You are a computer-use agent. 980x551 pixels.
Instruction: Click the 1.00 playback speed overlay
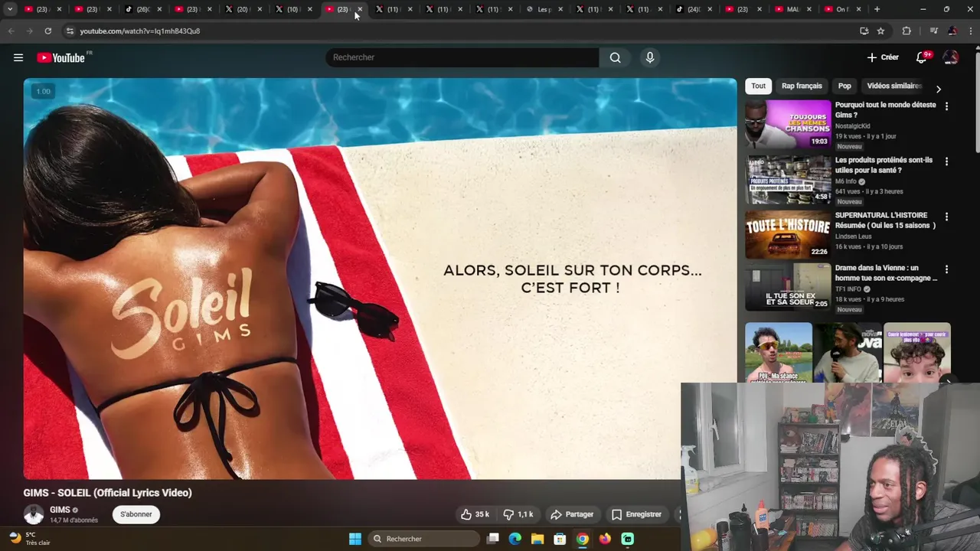[x=43, y=91]
